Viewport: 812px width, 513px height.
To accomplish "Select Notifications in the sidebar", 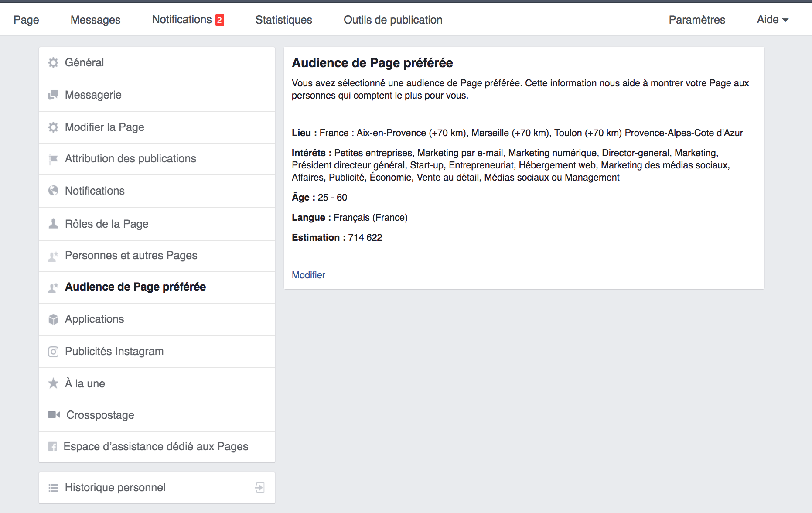I will point(157,191).
